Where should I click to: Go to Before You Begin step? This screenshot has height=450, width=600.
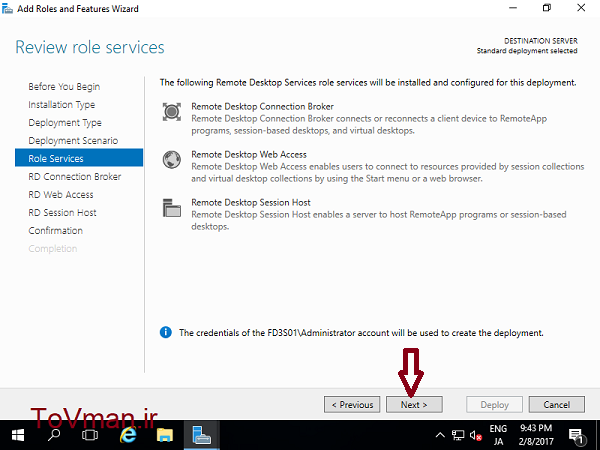[x=64, y=86]
